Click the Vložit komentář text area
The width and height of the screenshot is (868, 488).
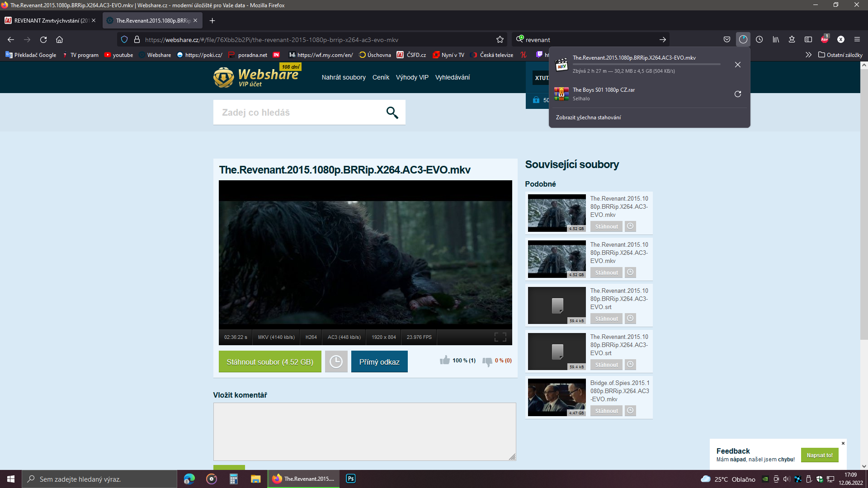click(364, 432)
